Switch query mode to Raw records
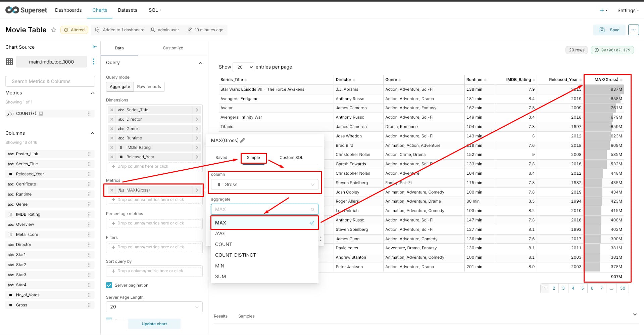644x335 pixels. click(x=149, y=87)
